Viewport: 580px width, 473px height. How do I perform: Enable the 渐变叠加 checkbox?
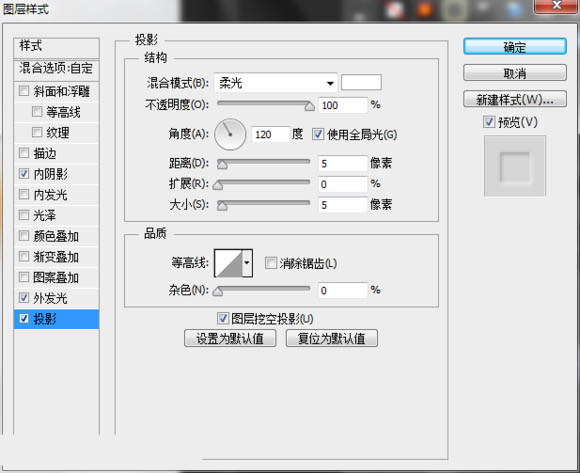(24, 256)
